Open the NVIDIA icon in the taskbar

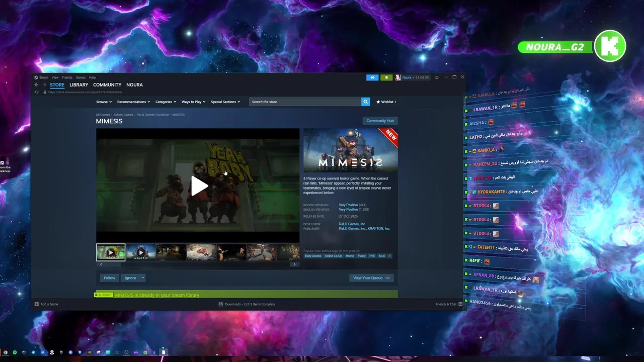click(89, 352)
